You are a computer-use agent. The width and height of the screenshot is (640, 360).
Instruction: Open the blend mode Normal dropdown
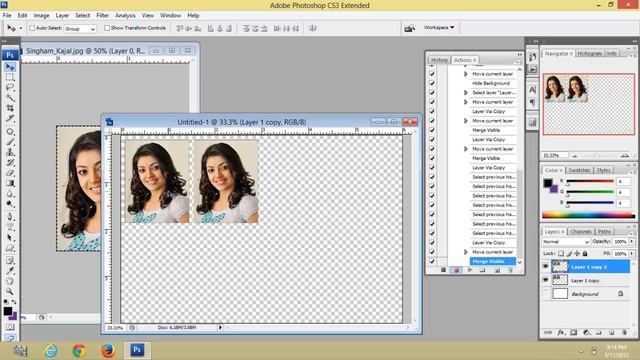tap(566, 242)
